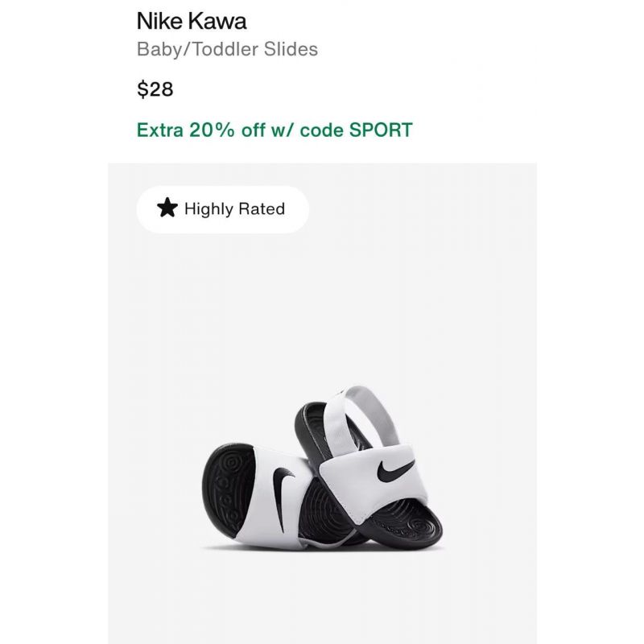
Task: Click the word Toddler in the subtitle
Action: tap(225, 49)
